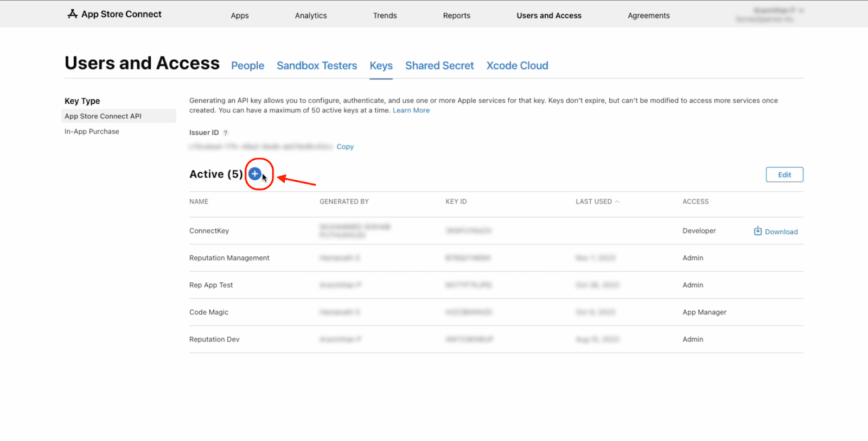The width and height of the screenshot is (868, 441).
Task: Open the Agreements page
Action: 648,16
